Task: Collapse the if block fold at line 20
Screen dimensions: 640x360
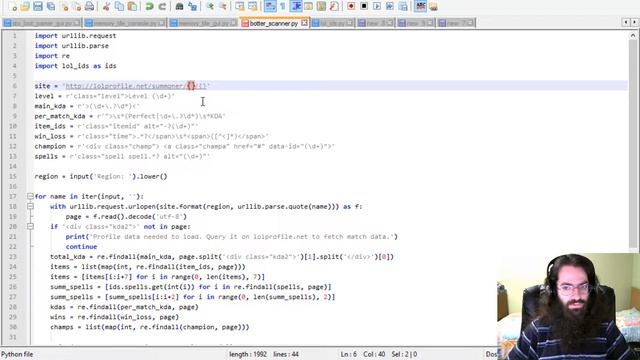Action: click(x=30, y=227)
